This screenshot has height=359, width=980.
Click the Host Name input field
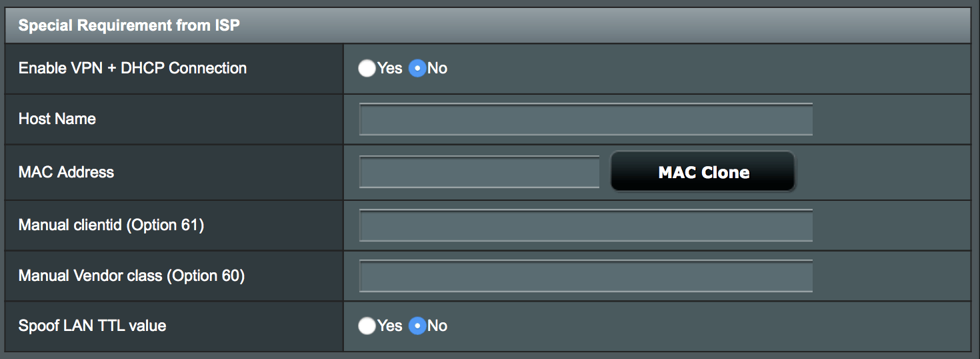[585, 120]
